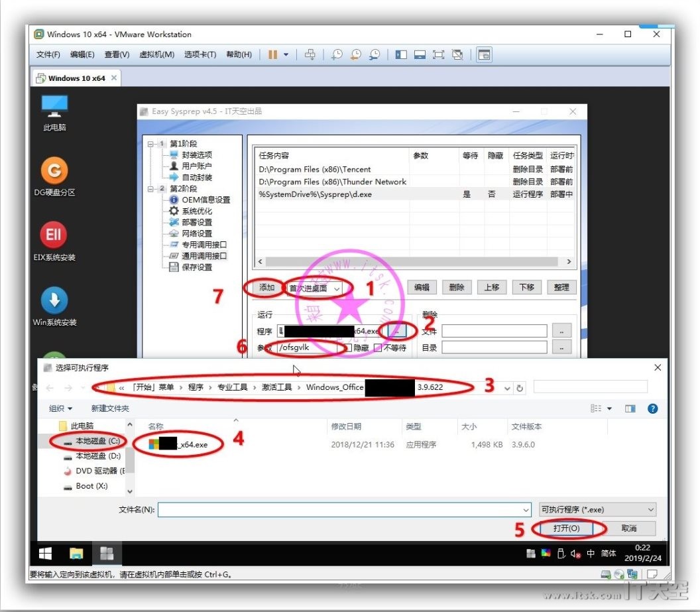Open the address bar history dropdown
Screen dimensions: 700x612
(x=507, y=388)
